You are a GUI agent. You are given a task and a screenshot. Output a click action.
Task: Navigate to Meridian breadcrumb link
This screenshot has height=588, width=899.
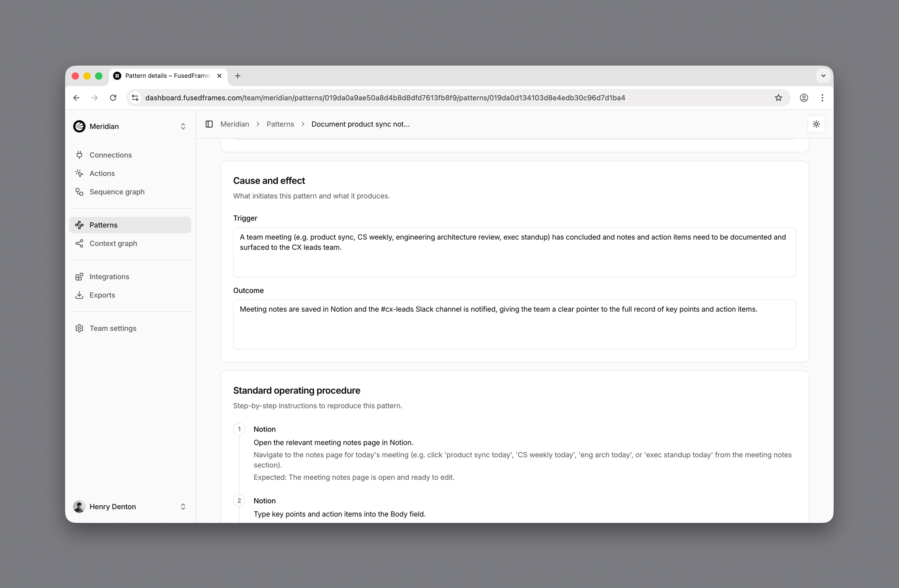235,124
